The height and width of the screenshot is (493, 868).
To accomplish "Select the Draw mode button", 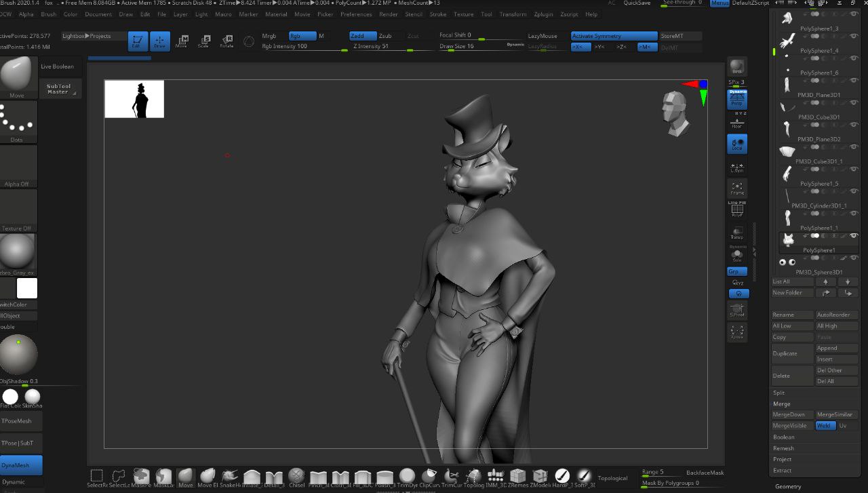I will tap(160, 41).
